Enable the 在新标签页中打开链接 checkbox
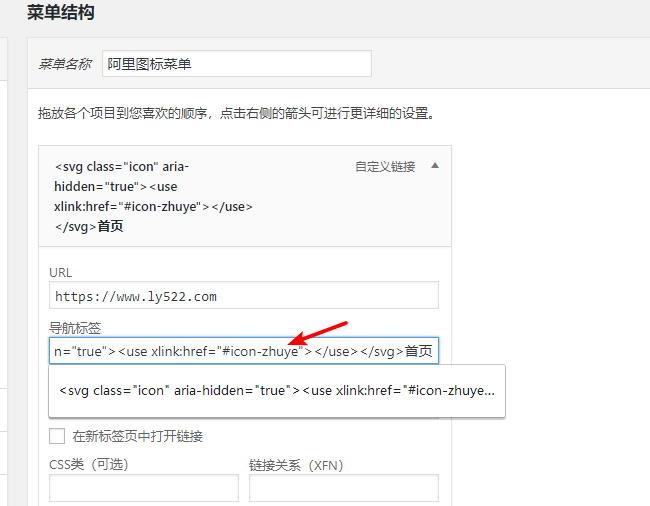The width and height of the screenshot is (650, 506). pos(57,436)
